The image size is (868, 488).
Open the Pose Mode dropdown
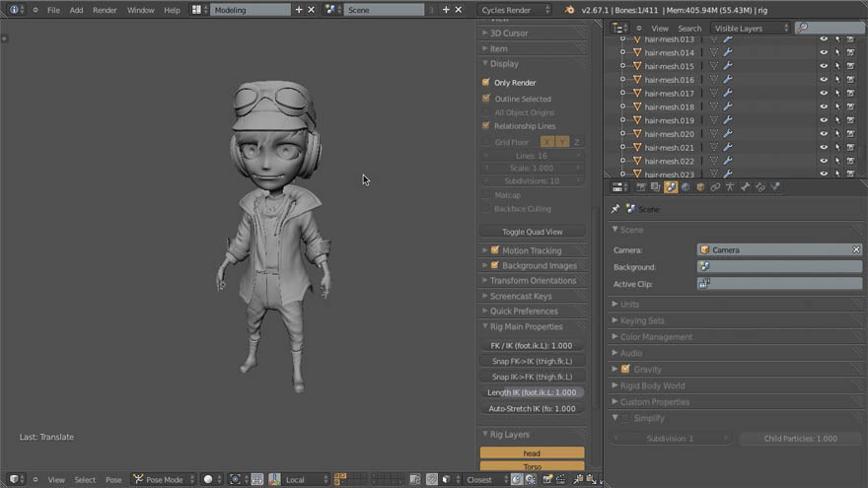coord(164,479)
